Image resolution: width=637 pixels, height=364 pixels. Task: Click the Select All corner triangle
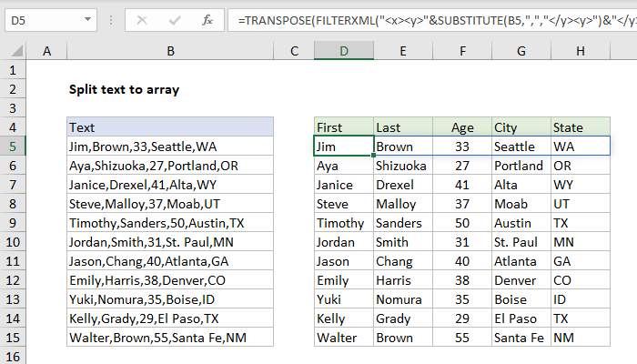(13, 52)
